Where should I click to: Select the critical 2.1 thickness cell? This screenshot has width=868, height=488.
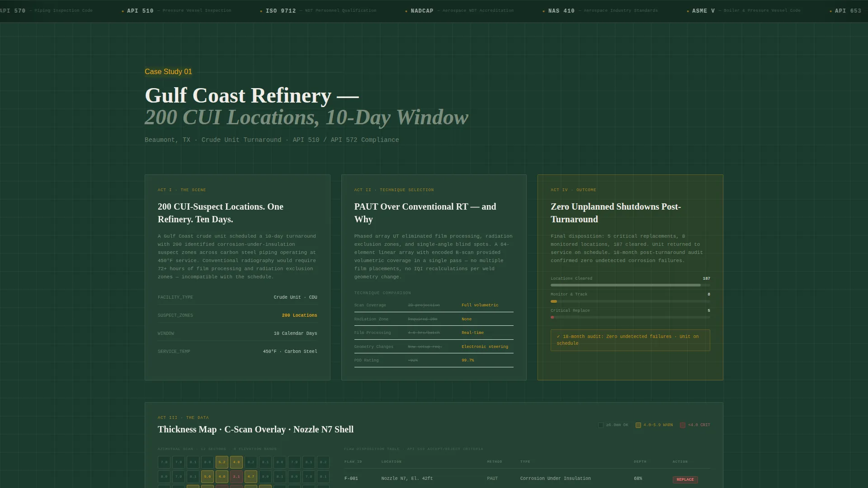236,477
